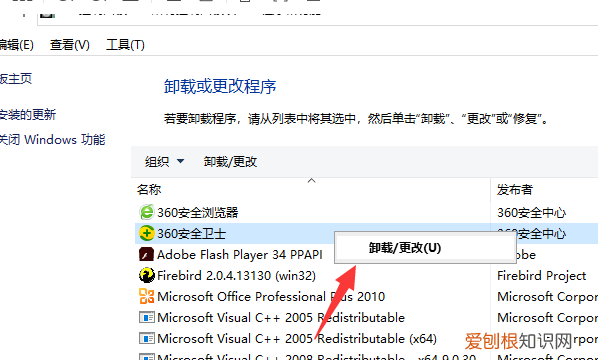
Task: Click the Adobe Flash Player icon
Action: tap(146, 254)
